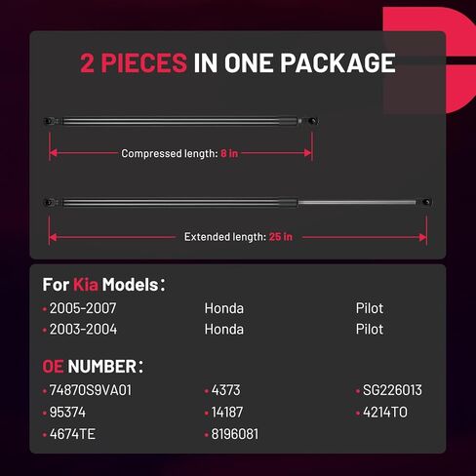This screenshot has height=476, width=476.
Task: Select OE number 95374
Action: pos(67,413)
